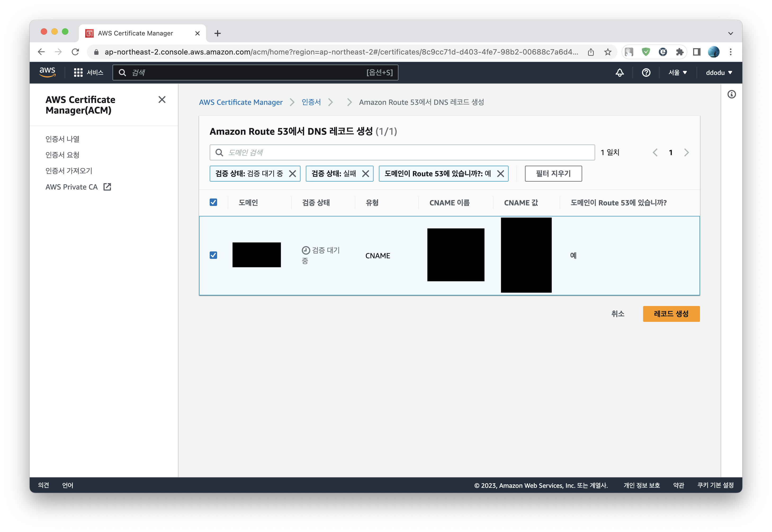Open 개인 정보 보호 footer link
This screenshot has height=532, width=772.
coord(641,485)
